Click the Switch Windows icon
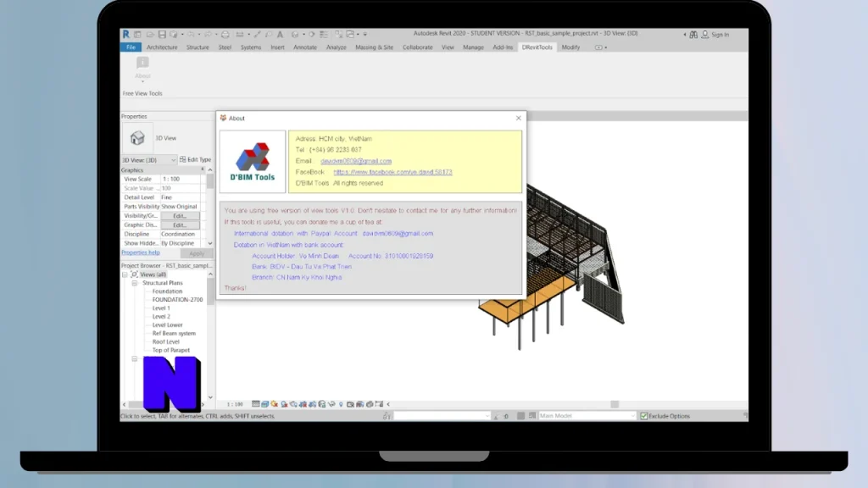 click(x=350, y=34)
